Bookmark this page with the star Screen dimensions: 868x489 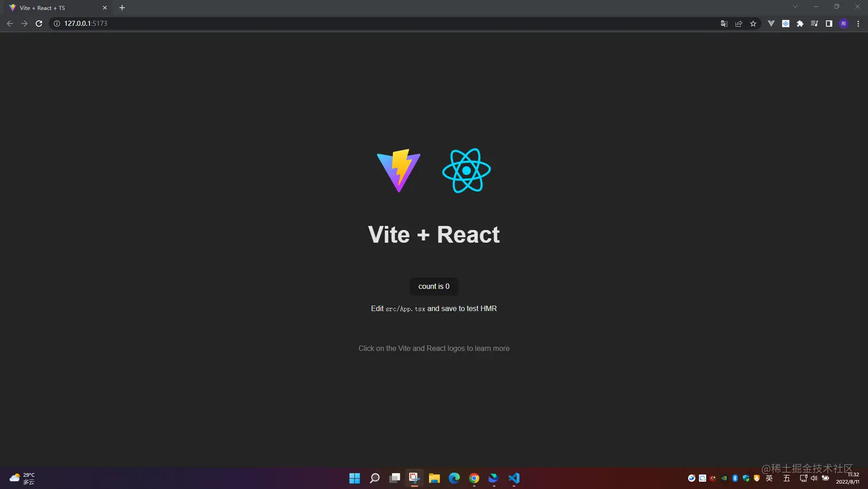(x=753, y=24)
